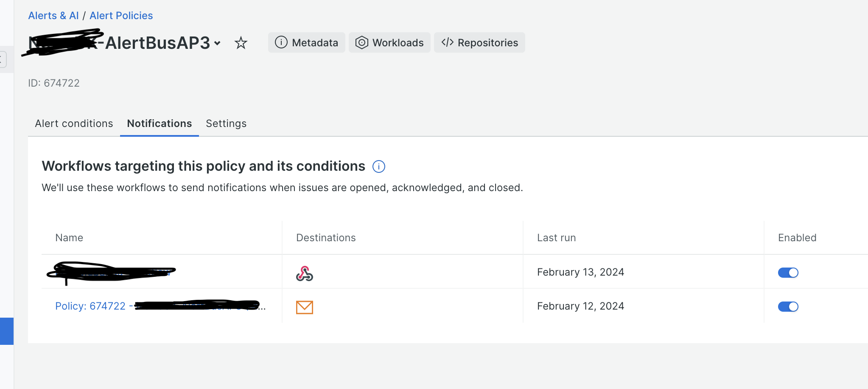Click the workflows info icon

pyautogui.click(x=378, y=166)
